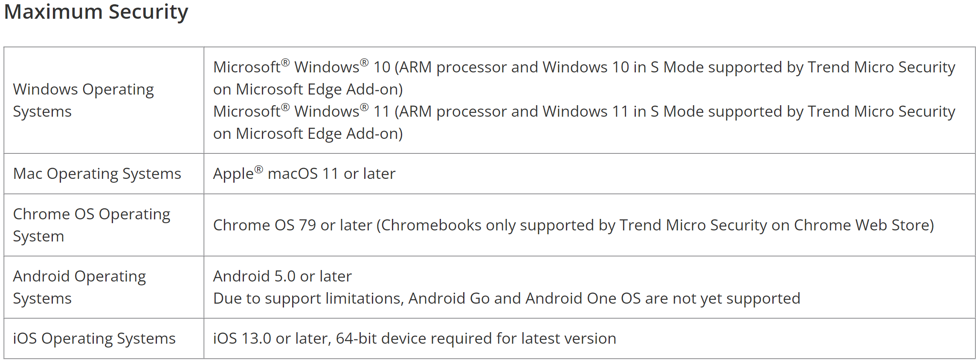The image size is (980, 362).
Task: Click the Microsoft Windows 10 requirement line
Action: point(583,67)
